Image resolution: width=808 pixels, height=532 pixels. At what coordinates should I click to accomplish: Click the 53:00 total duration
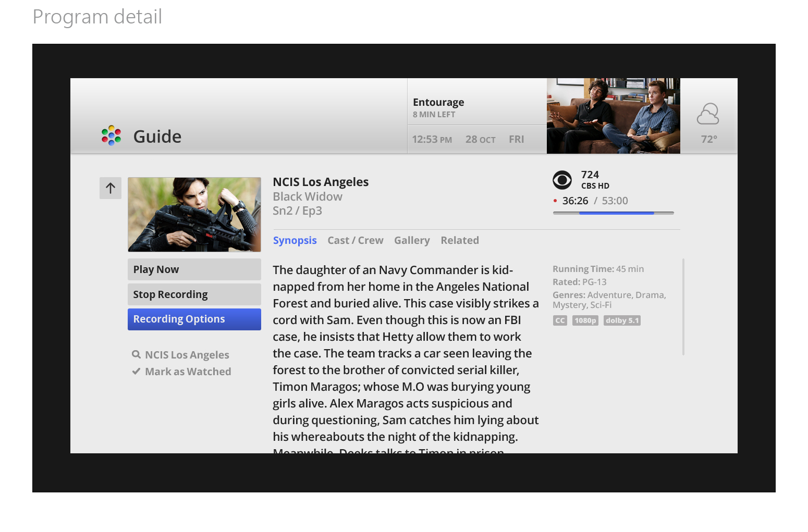615,201
